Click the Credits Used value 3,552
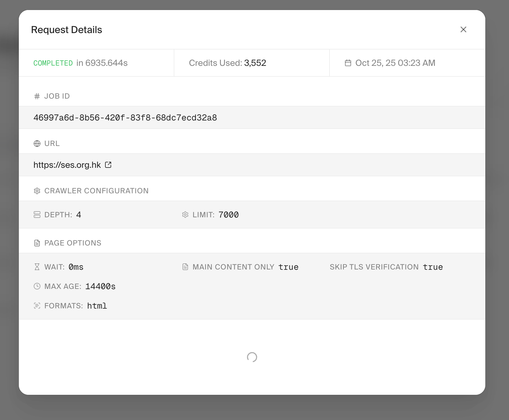Image resolution: width=509 pixels, height=420 pixels. (255, 63)
